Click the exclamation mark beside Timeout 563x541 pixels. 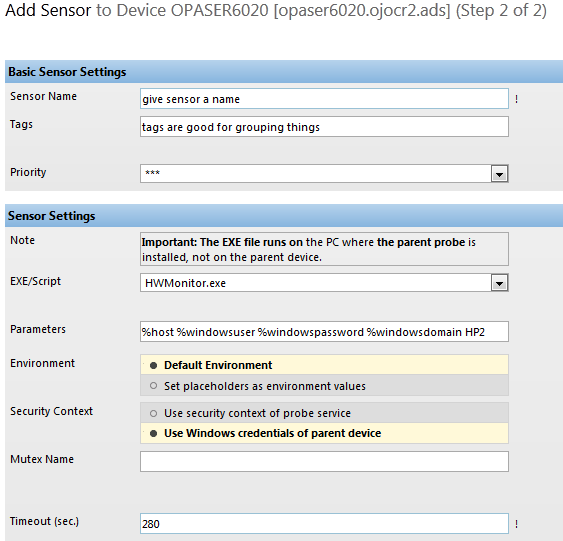[x=516, y=524]
